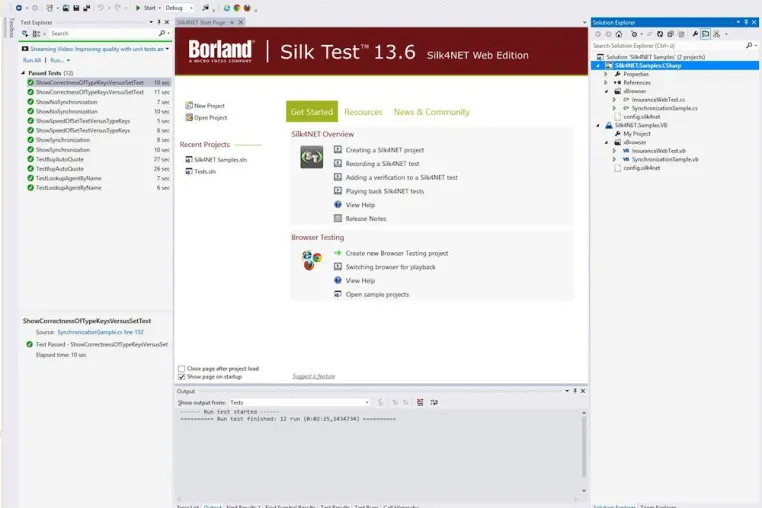The image size is (762, 508).
Task: Click the blue View Help icon under Silk4NET Overview
Action: (338, 205)
